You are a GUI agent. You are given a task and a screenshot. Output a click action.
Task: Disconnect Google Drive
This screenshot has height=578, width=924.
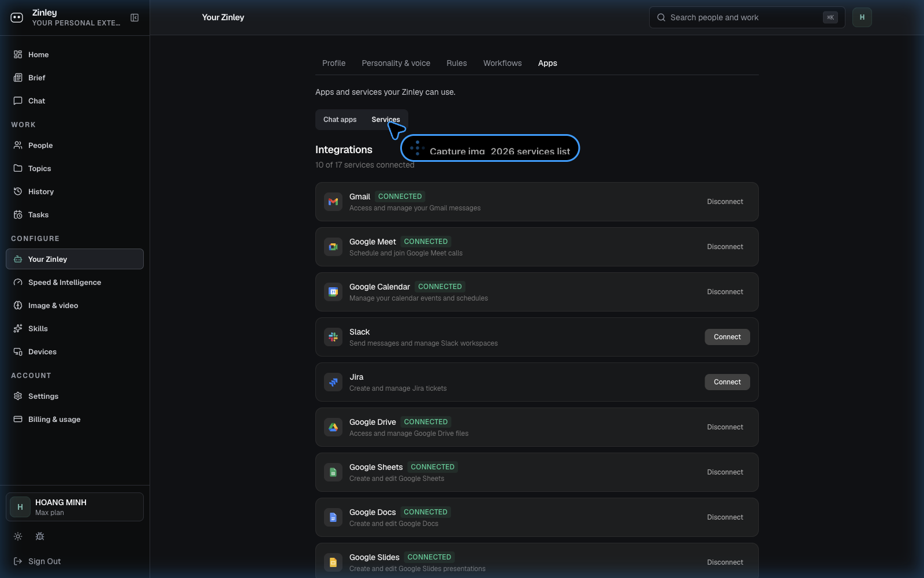(725, 427)
